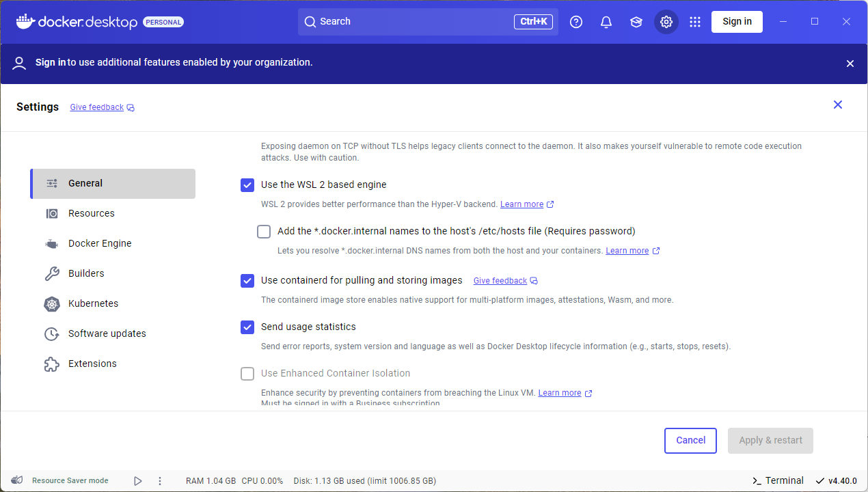This screenshot has height=492, width=868.
Task: Open the status bar kebab menu
Action: [x=160, y=481]
